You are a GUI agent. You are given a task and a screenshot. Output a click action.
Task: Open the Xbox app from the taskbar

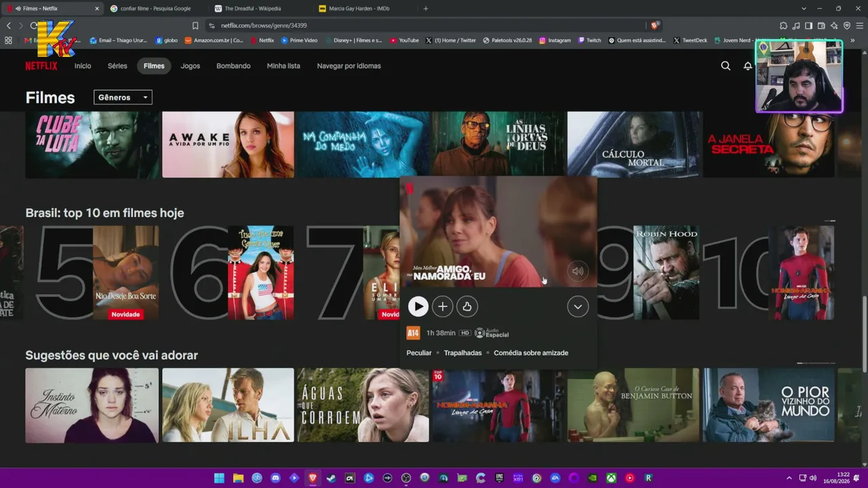coord(611,478)
